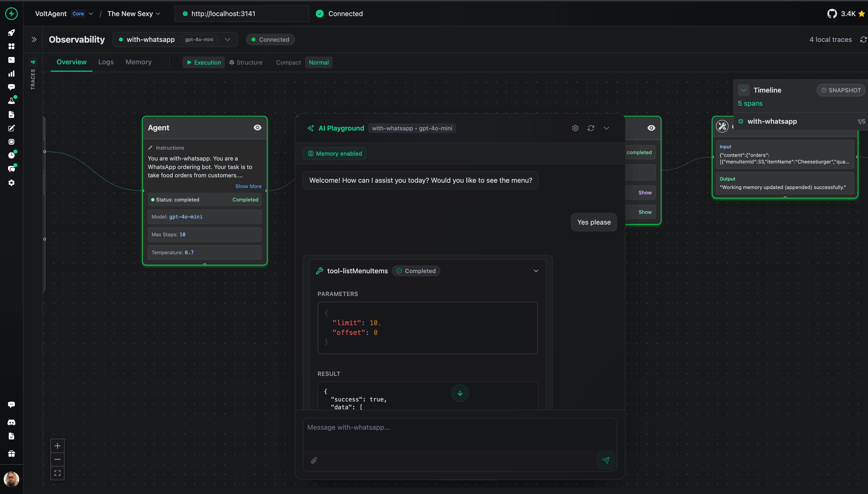Toggle Agent node visibility eye icon

[257, 128]
